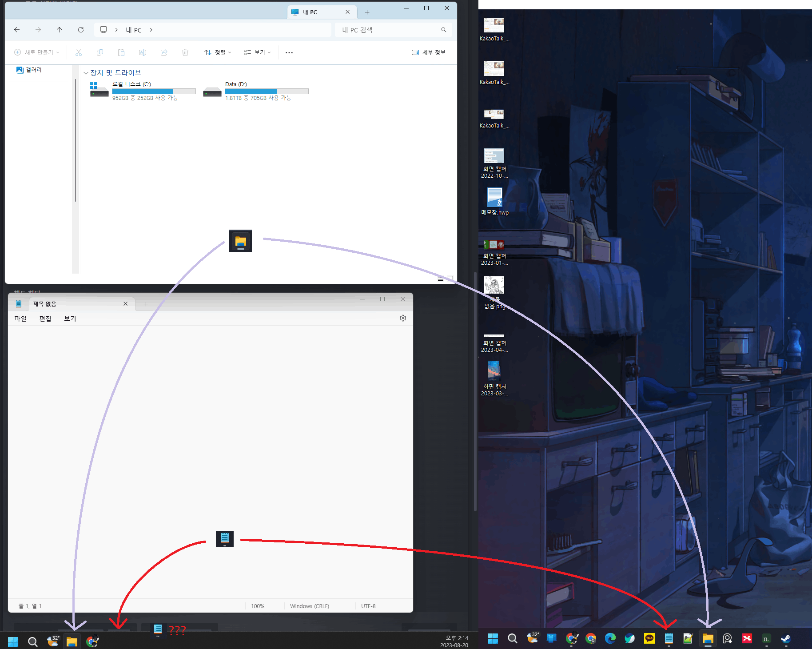Click inside the empty Notepad text area
This screenshot has height=649, width=812.
(x=211, y=462)
